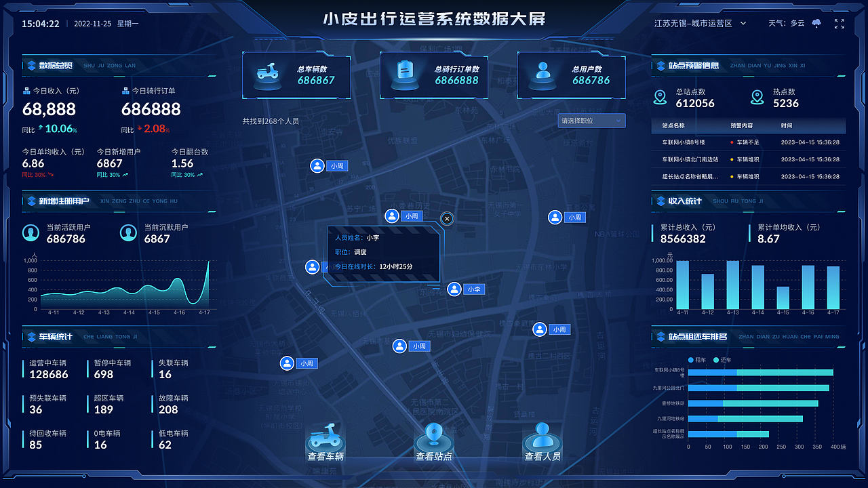Click the 今日在线时长 12小时25分 in popup
Image resolution: width=868 pixels, height=488 pixels.
pyautogui.click(x=374, y=266)
